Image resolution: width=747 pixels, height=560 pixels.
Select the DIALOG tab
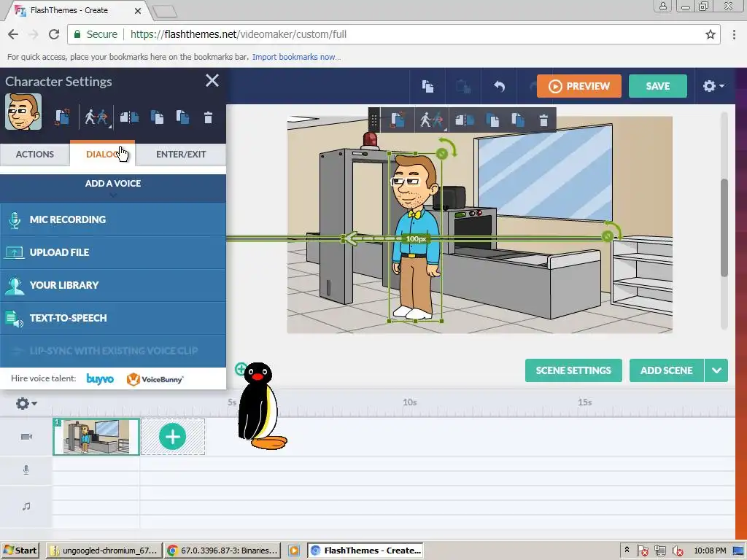(x=102, y=154)
